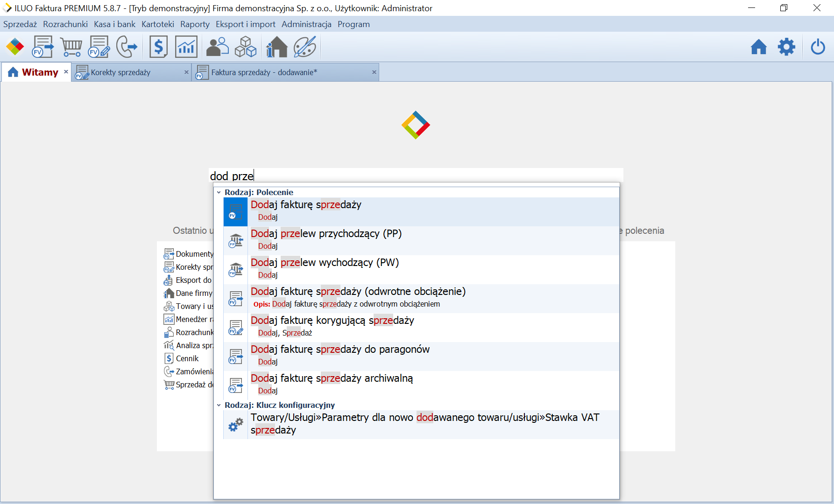
Task: Close the Korekty sprzedaży tab
Action: pos(187,72)
